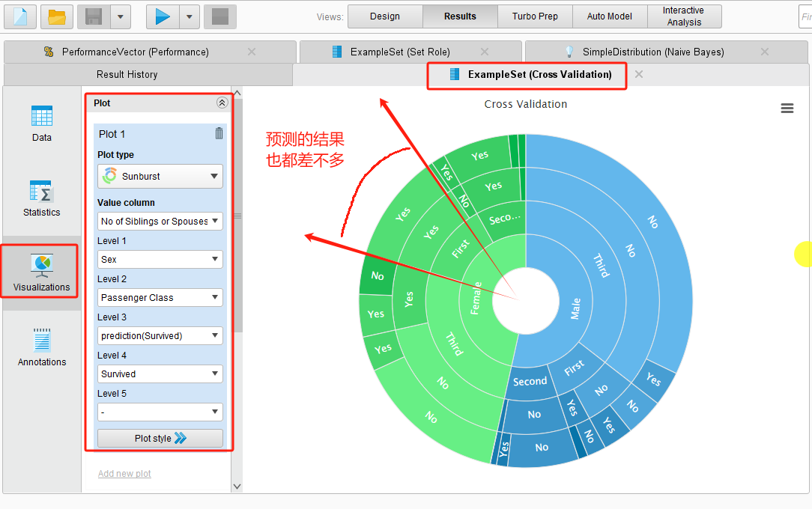Save the process with the floppy disk icon
The width and height of the screenshot is (812, 509).
pyautogui.click(x=93, y=16)
